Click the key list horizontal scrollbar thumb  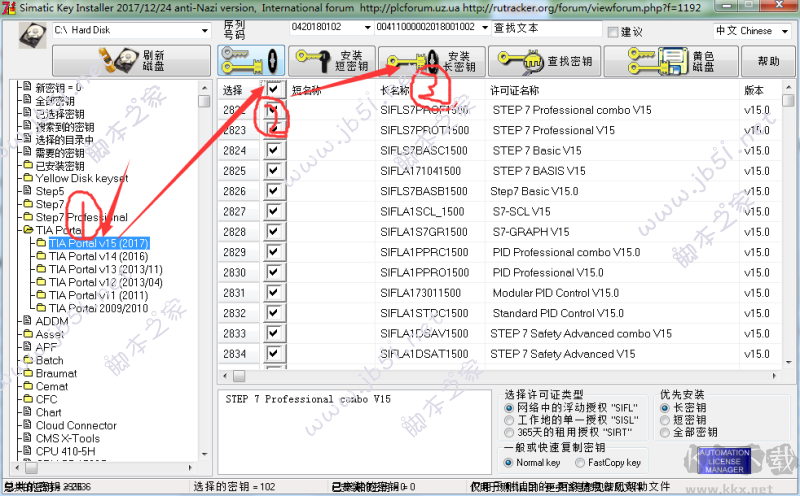tap(239, 376)
